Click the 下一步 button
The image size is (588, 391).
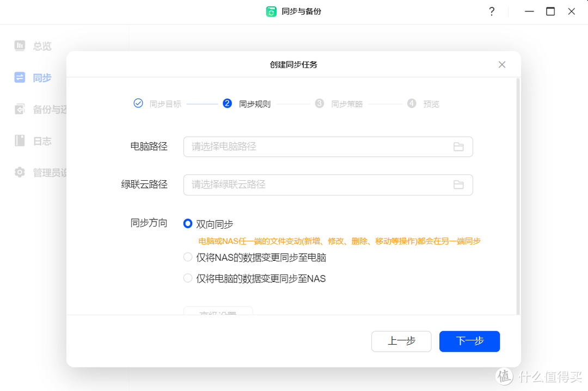click(x=469, y=341)
